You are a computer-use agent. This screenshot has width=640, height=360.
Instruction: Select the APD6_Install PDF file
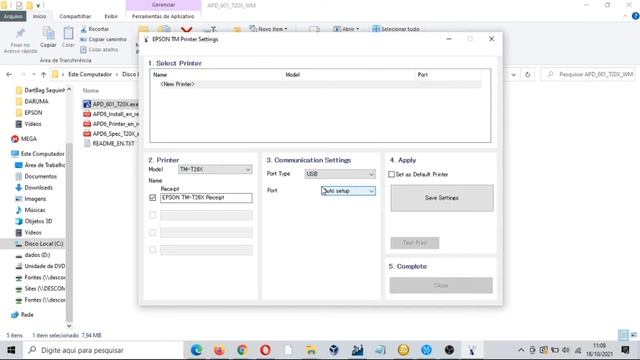pos(111,114)
